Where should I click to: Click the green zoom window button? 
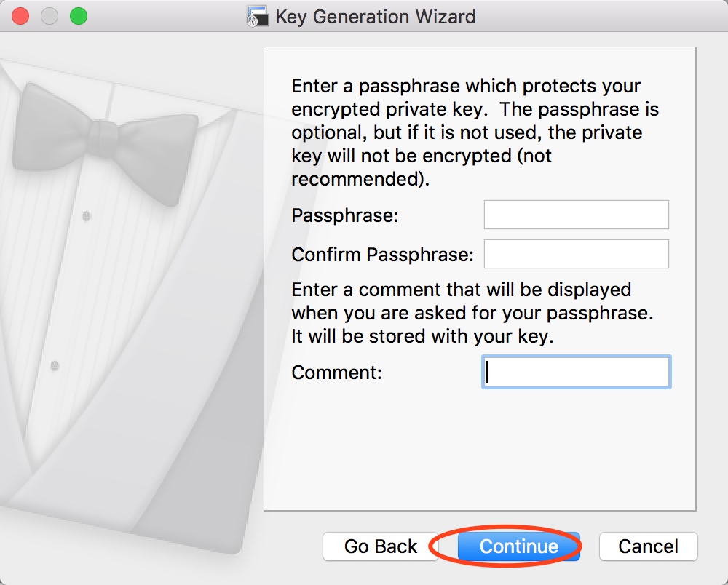(79, 16)
